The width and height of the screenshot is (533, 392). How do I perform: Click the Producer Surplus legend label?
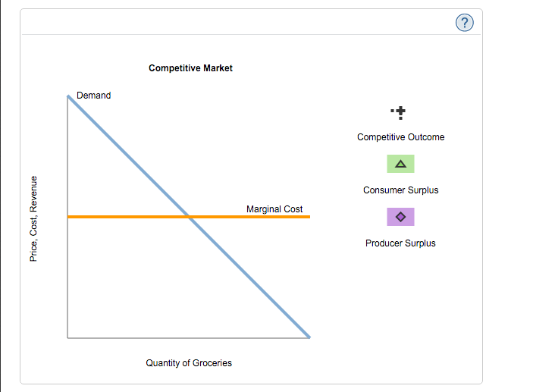coord(400,243)
